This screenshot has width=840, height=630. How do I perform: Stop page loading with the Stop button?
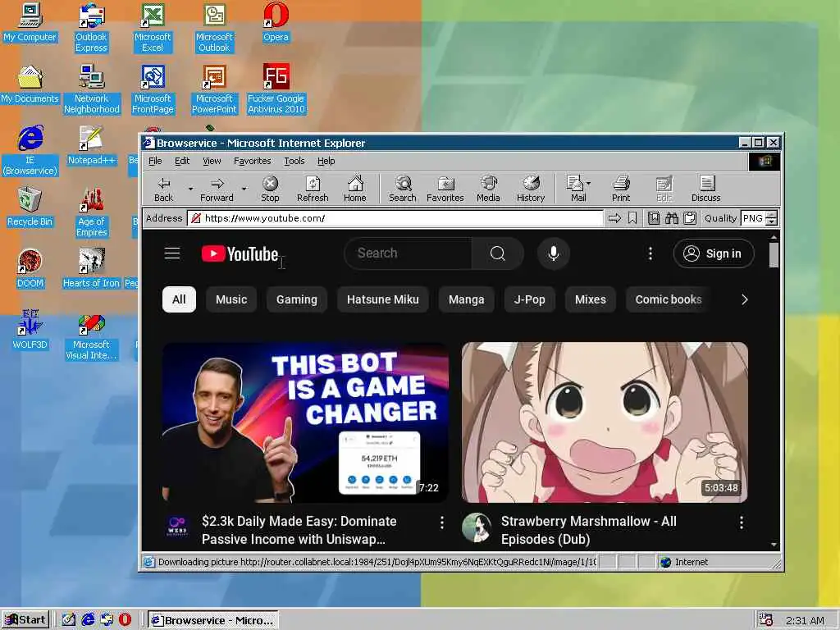270,189
